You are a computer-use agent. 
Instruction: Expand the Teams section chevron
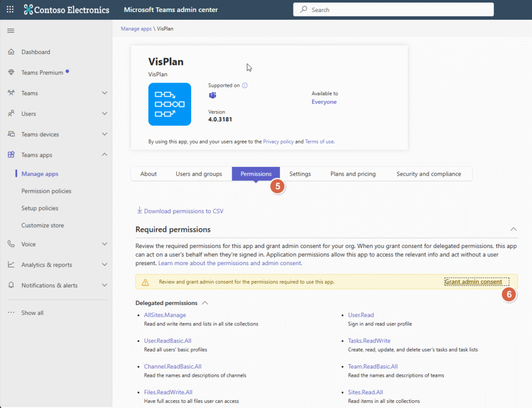[x=104, y=93]
